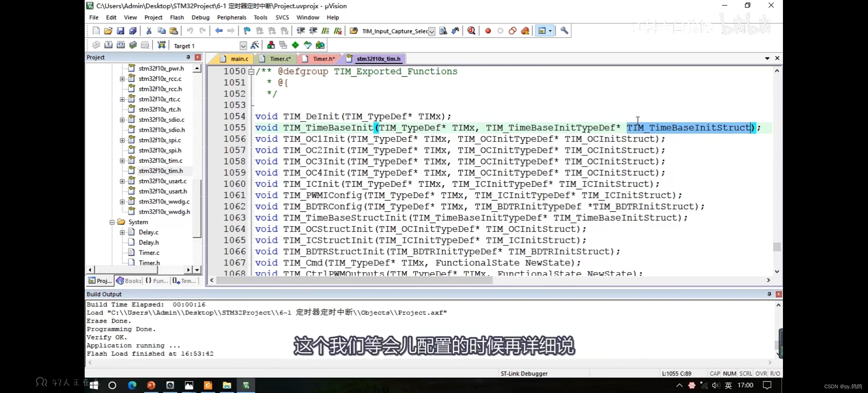Kill all breakpoints icon
Viewport: 868px width, 393px height.
525,31
